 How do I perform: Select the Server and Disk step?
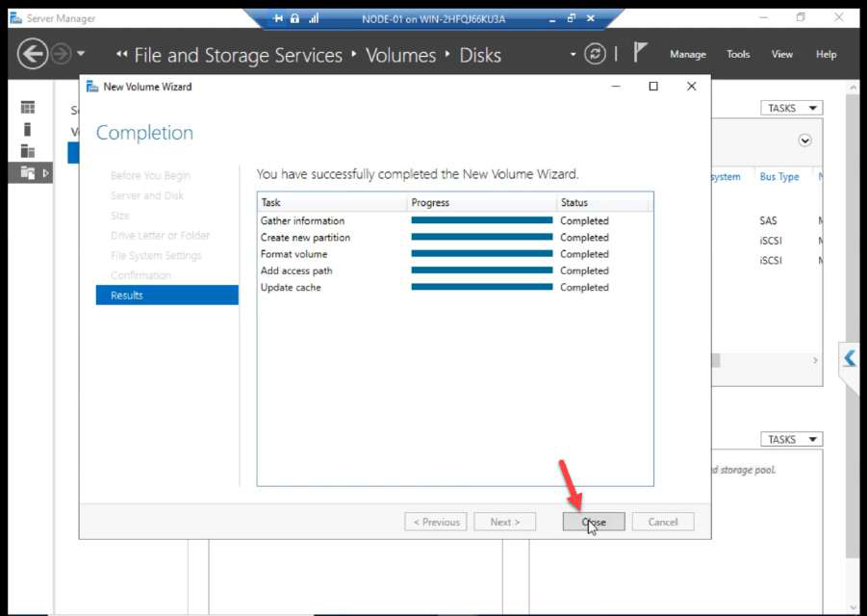[x=147, y=195]
